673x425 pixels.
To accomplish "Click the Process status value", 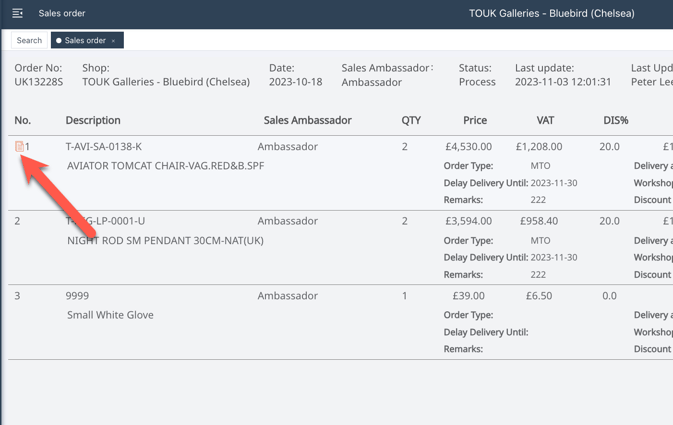I will pos(477,82).
